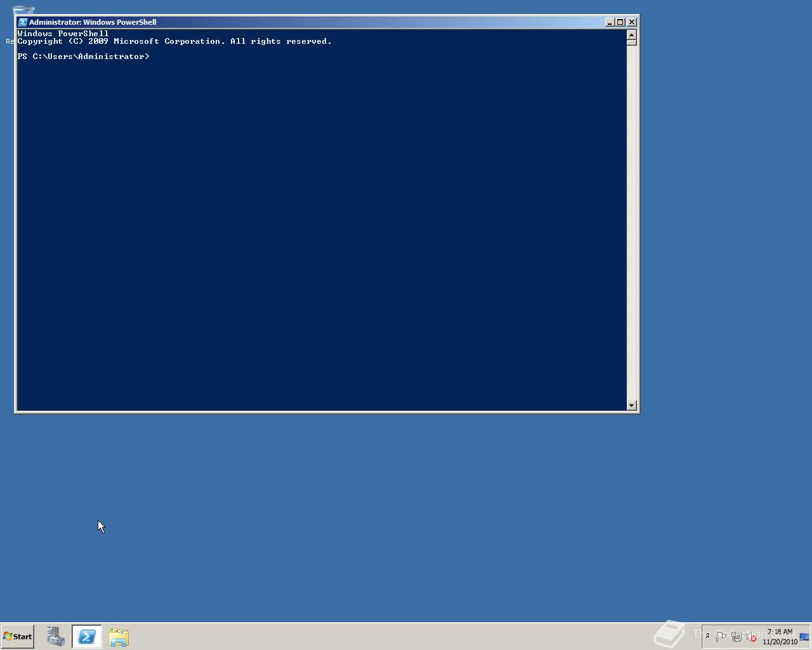Click the 'Windows PowerShell' banner line in console
This screenshot has width=812, height=650.
[63, 34]
